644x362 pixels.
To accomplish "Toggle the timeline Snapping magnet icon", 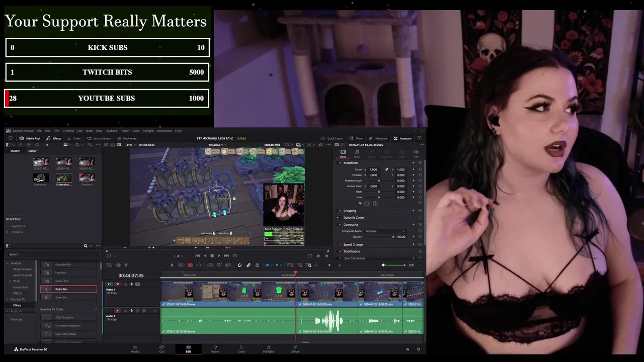I will tap(239, 265).
